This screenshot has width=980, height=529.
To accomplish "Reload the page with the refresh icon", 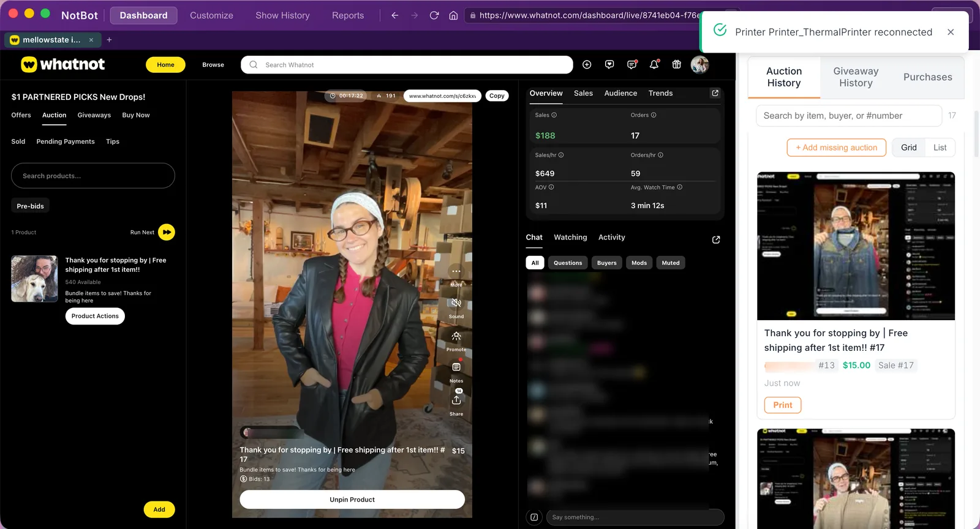I will click(x=434, y=15).
